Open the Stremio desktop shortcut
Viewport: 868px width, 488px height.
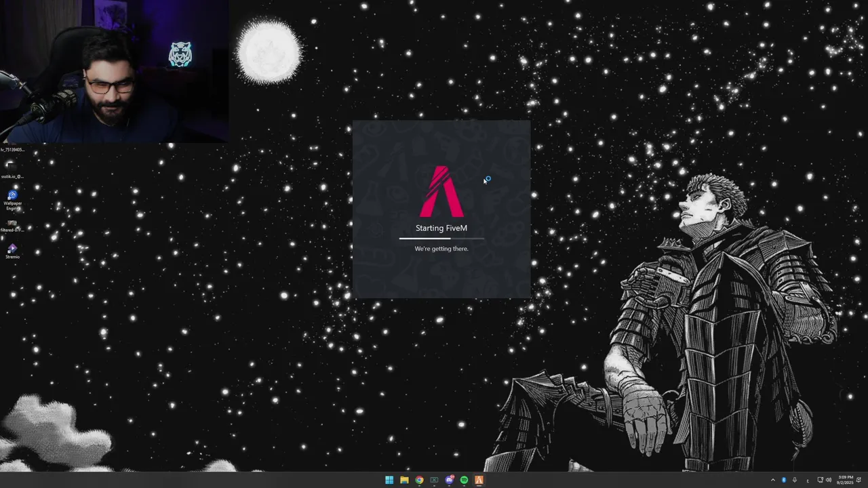(12, 251)
